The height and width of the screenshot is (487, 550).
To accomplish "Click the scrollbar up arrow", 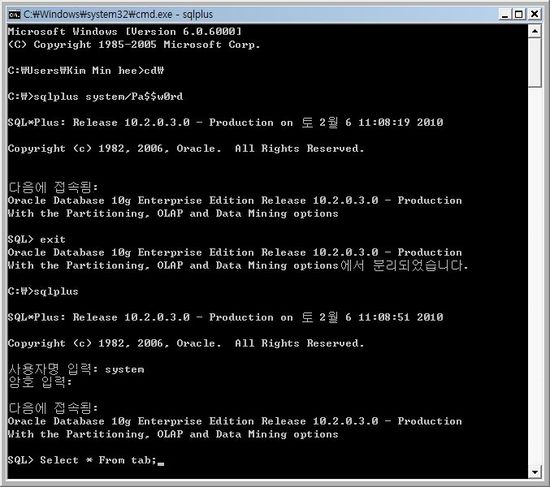I will pos(535,31).
